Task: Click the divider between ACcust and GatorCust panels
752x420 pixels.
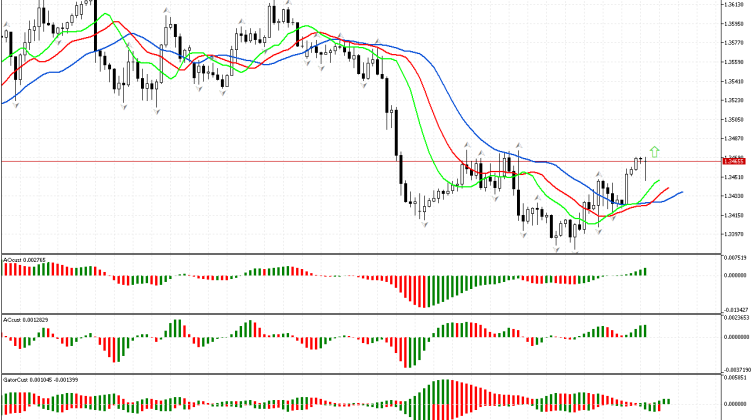Action: pos(360,373)
